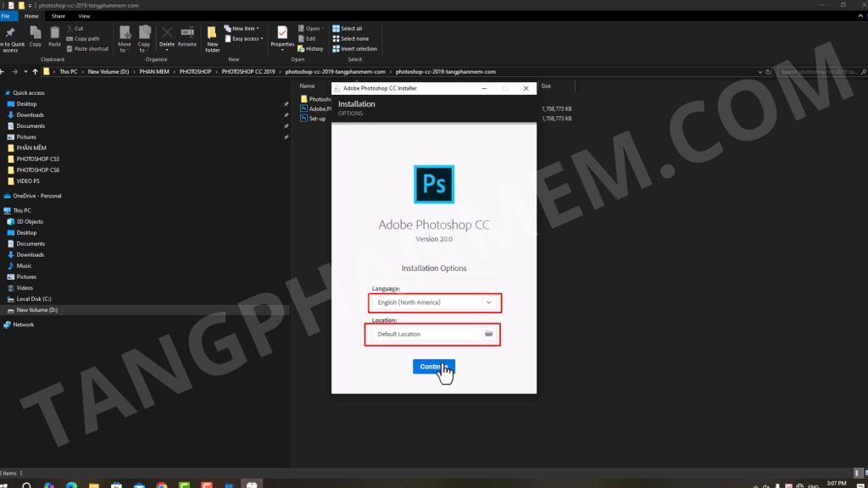Open the Move to dropdown
Screen dimensions: 868x488
(125, 38)
